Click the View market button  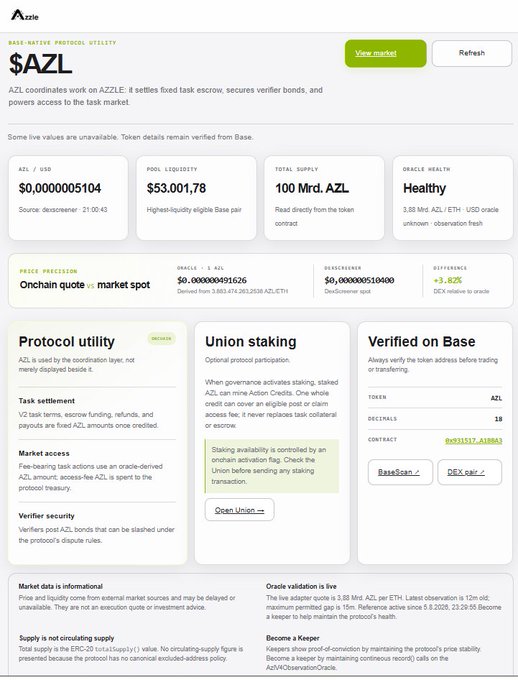pyautogui.click(x=385, y=53)
